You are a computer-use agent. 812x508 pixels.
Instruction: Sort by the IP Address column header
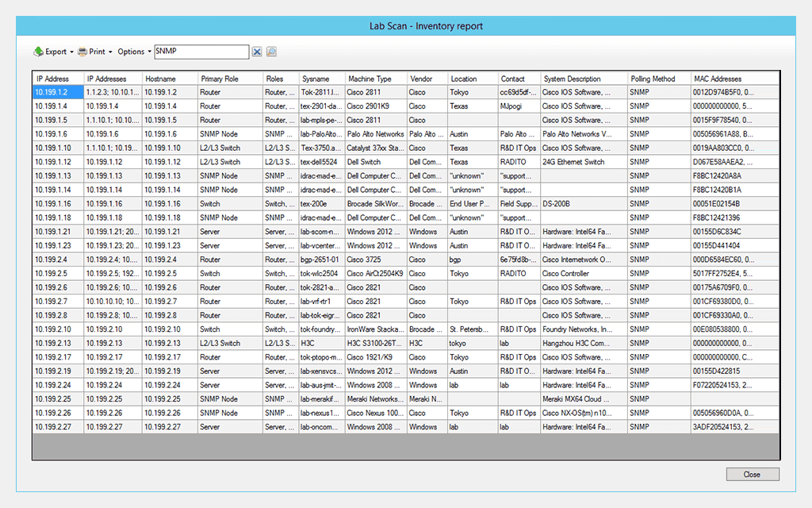(x=57, y=79)
